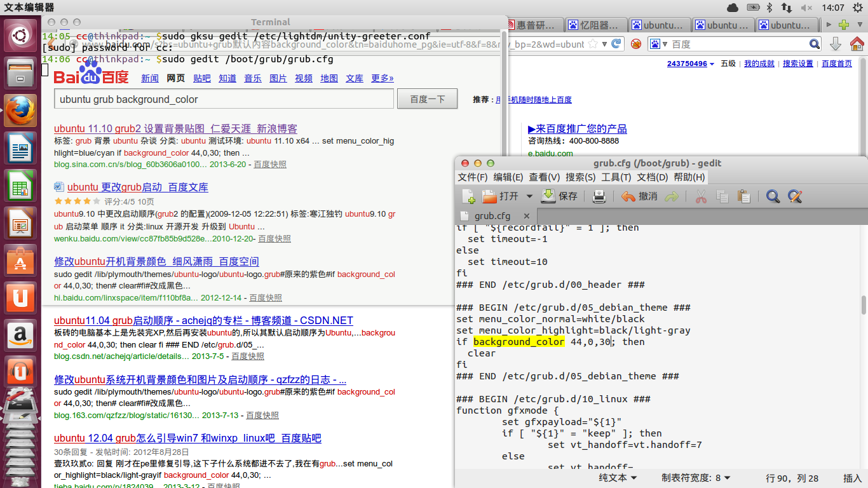Screen dimensions: 868x488
Task: Click the search magnifier in Firefox search box
Action: pyautogui.click(x=815, y=44)
